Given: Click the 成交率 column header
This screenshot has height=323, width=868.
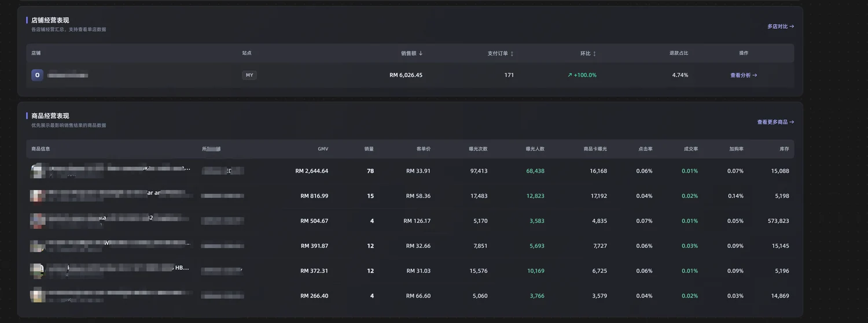Looking at the screenshot, I should tap(691, 149).
